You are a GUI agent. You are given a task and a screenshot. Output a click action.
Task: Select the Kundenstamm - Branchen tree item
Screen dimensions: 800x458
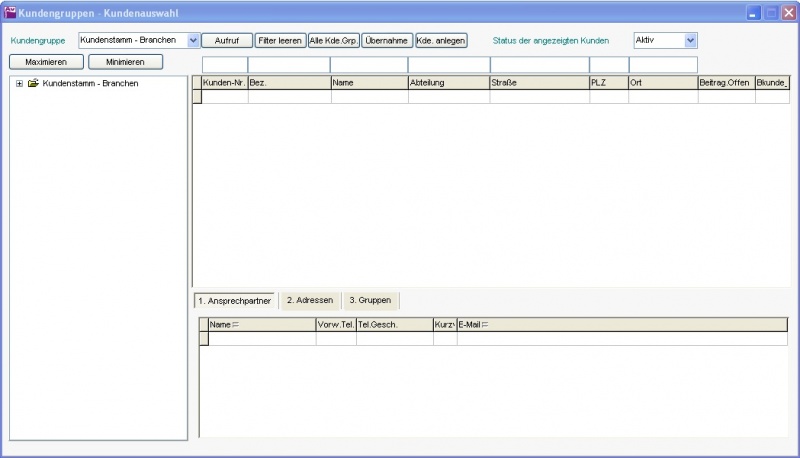90,83
